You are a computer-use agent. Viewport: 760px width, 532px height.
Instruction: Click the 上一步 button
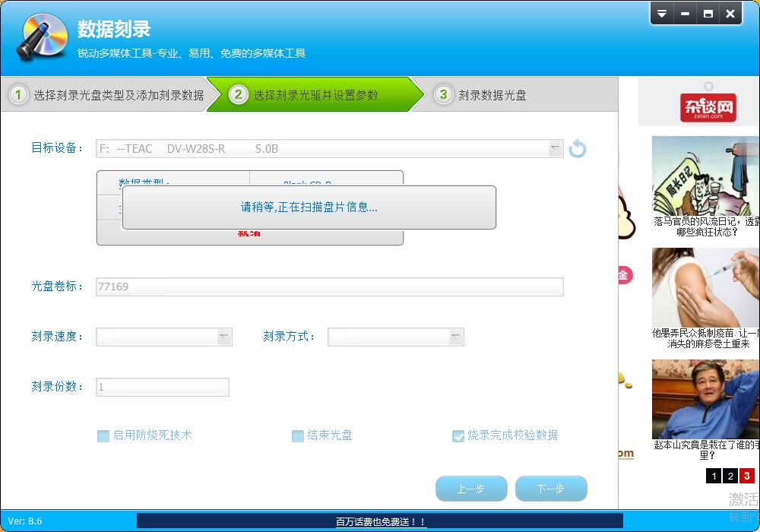click(470, 489)
